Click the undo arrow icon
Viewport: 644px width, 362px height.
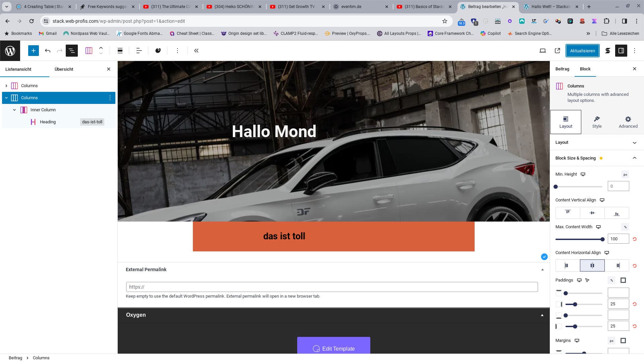pyautogui.click(x=48, y=51)
